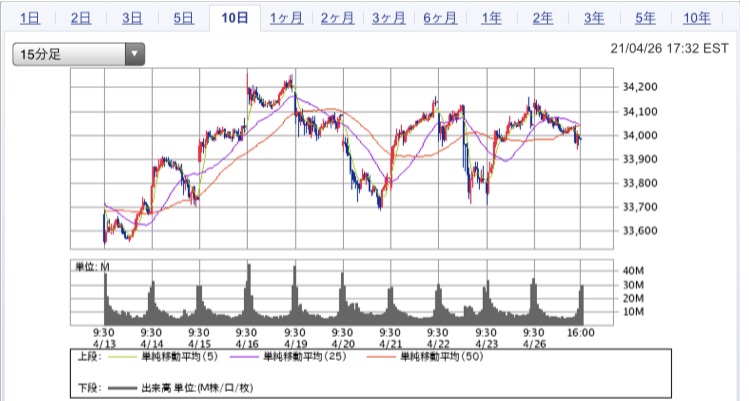Click the 上段 legend row label

point(89,357)
